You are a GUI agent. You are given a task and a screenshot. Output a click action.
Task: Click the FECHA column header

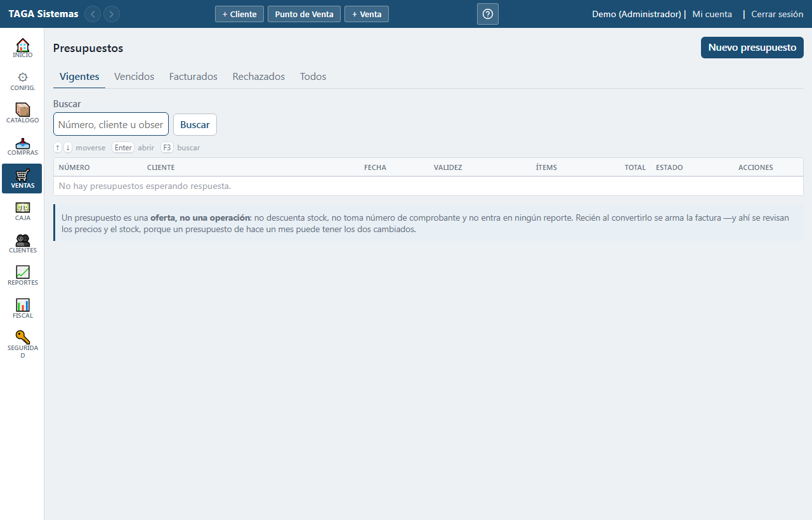click(x=375, y=167)
